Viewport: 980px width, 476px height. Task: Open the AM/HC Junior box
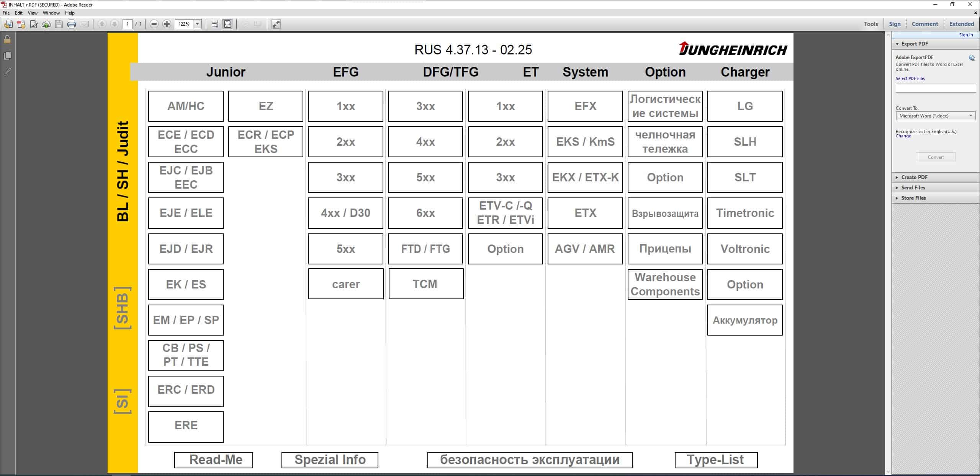pos(186,106)
